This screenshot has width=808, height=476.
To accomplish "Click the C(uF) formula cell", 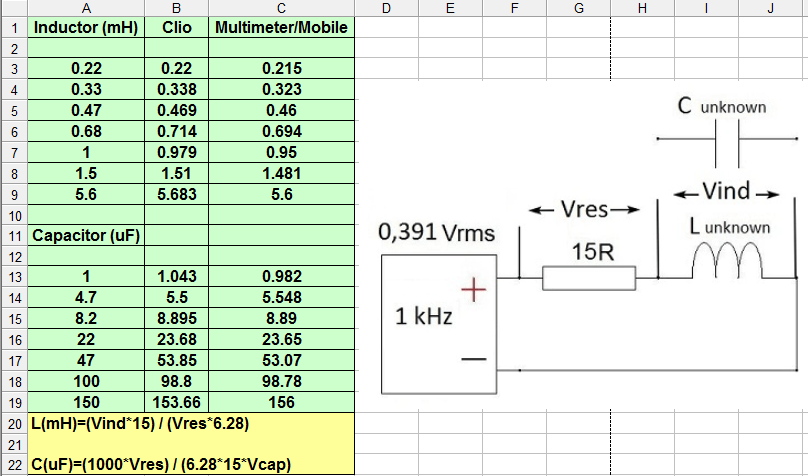I will tap(191, 465).
